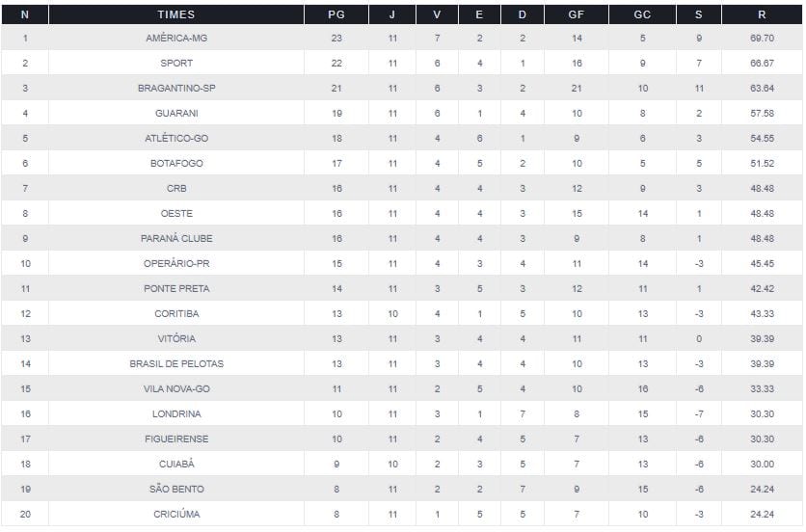Image resolution: width=806 pixels, height=532 pixels.
Task: Select the V wins column header
Action: tap(437, 14)
